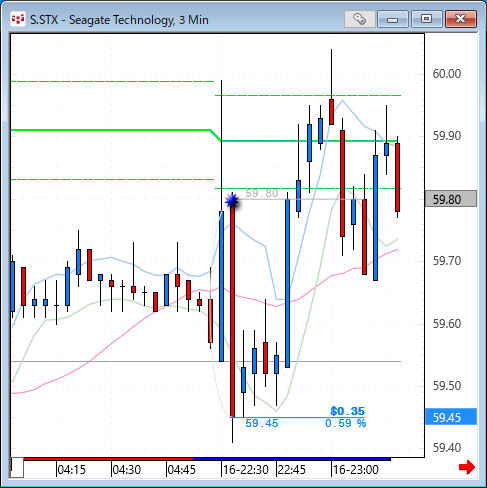The height and width of the screenshot is (488, 487).
Task: Click the $0.35 measurement value
Action: (348, 411)
